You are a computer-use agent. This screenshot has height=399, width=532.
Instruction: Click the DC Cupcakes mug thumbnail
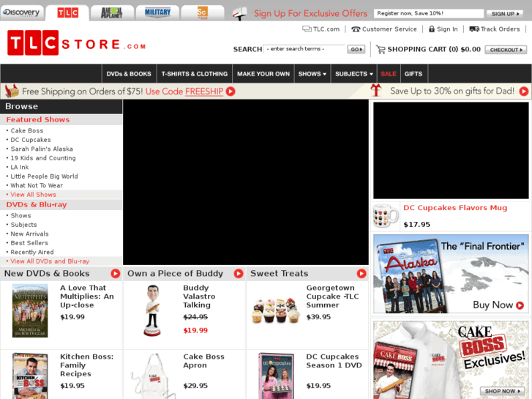click(x=386, y=216)
